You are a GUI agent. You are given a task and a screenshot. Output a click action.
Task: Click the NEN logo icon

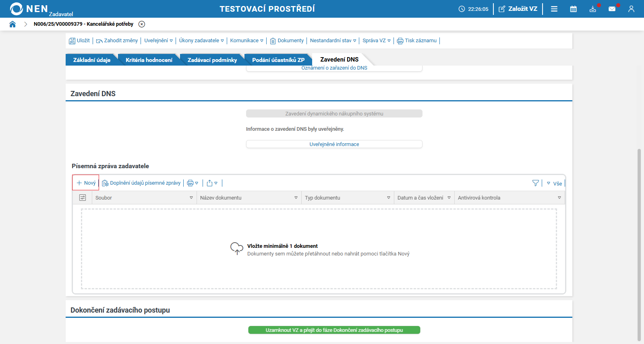pyautogui.click(x=17, y=8)
